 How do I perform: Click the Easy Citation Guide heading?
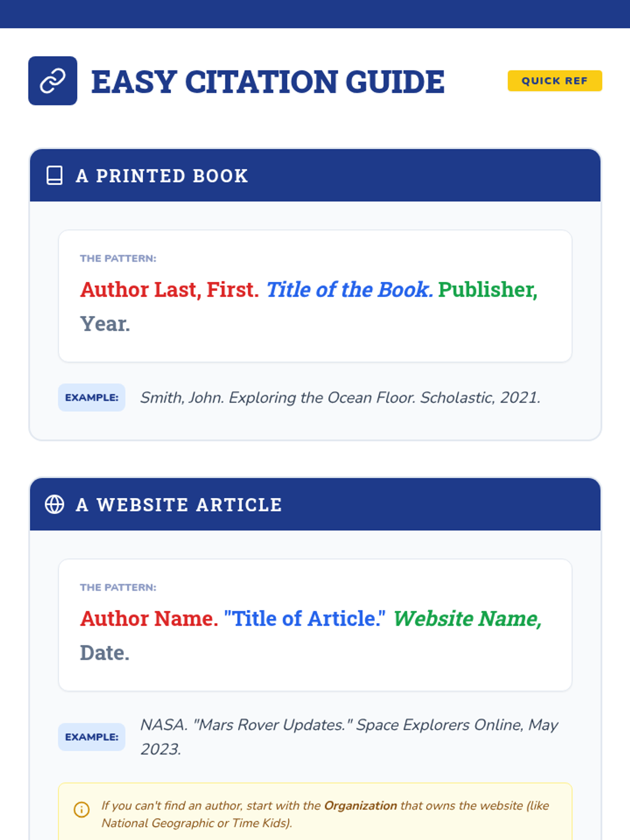[268, 82]
